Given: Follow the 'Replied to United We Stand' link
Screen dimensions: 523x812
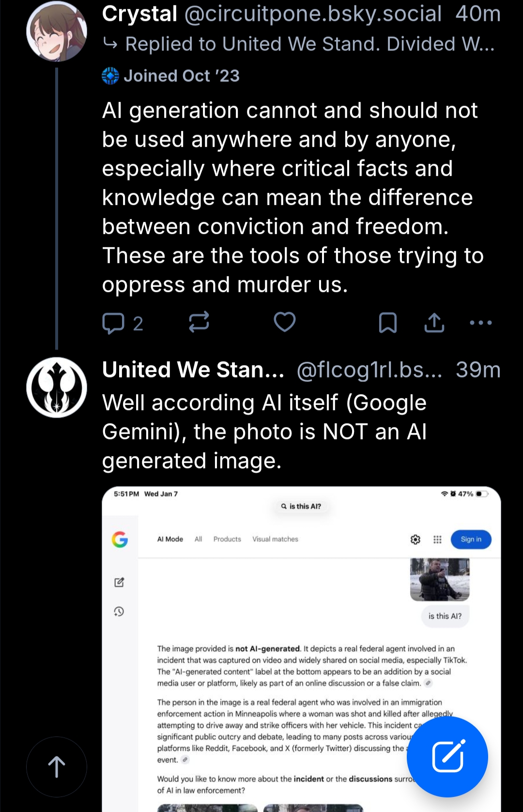Looking at the screenshot, I should (x=310, y=45).
